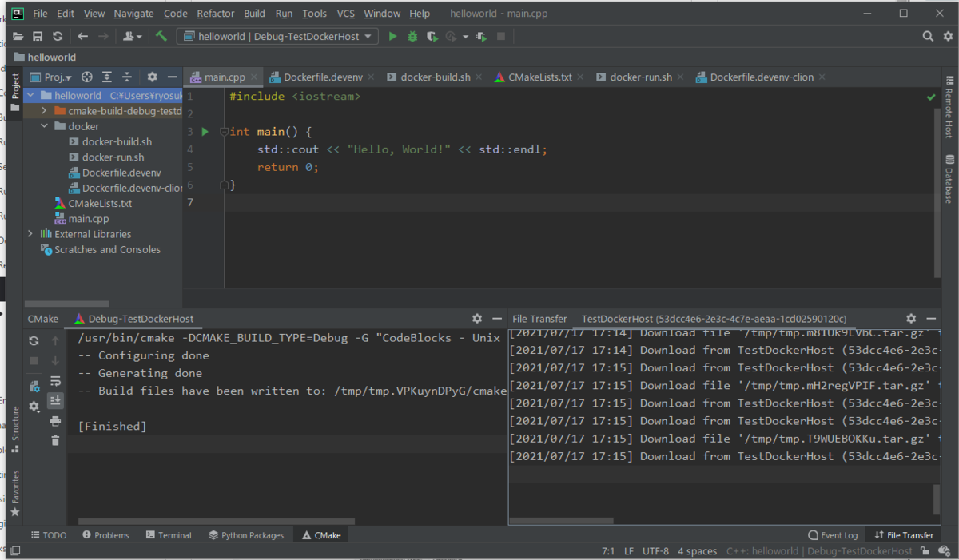Collapse the docker folder
The image size is (959, 560).
coord(45,126)
